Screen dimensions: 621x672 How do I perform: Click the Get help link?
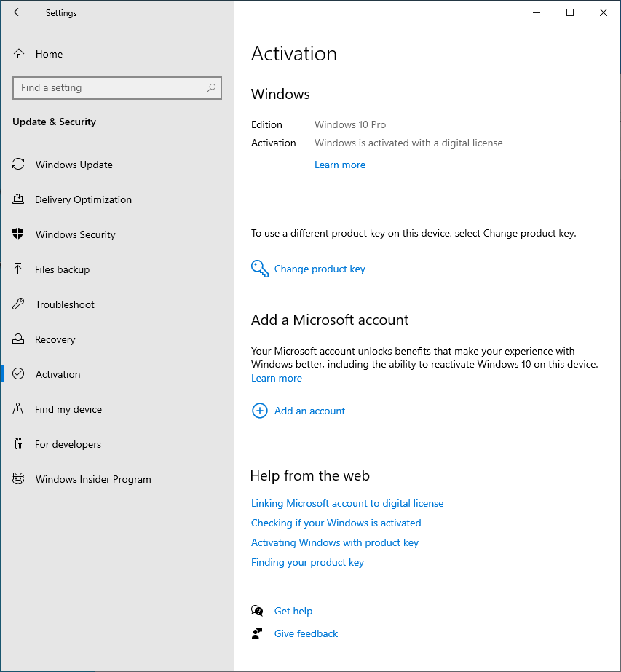293,611
